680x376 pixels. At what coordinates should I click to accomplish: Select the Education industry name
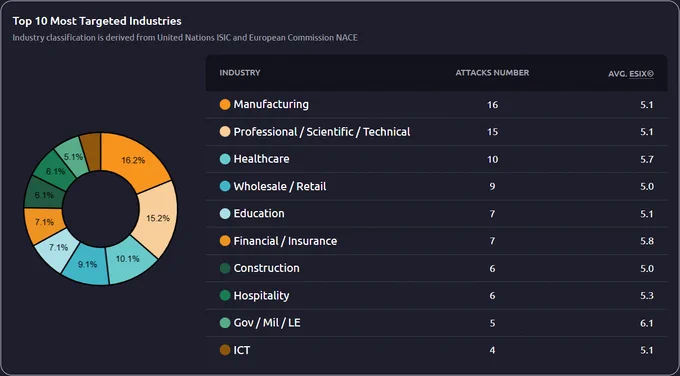tap(259, 214)
